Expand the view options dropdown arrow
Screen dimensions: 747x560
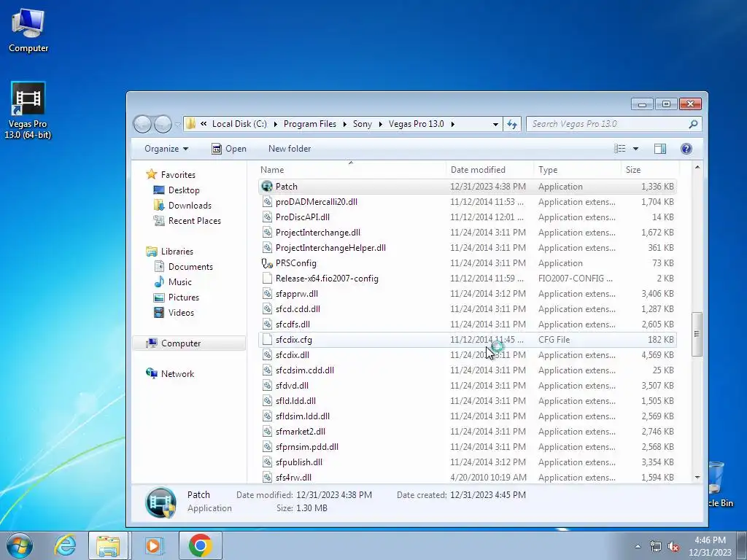pos(635,149)
